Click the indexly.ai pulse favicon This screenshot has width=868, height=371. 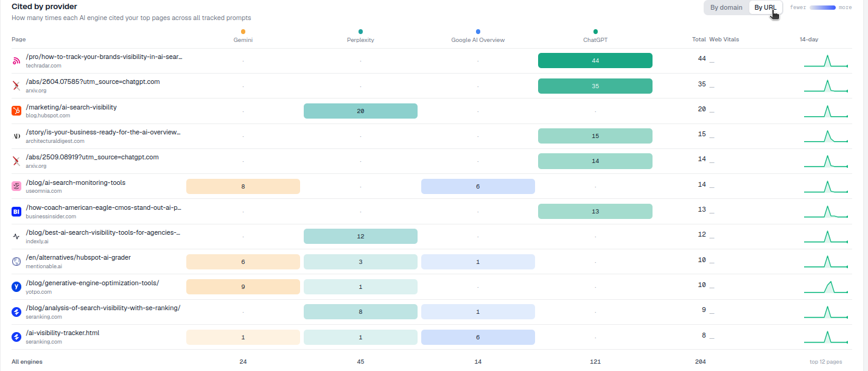[x=16, y=237]
